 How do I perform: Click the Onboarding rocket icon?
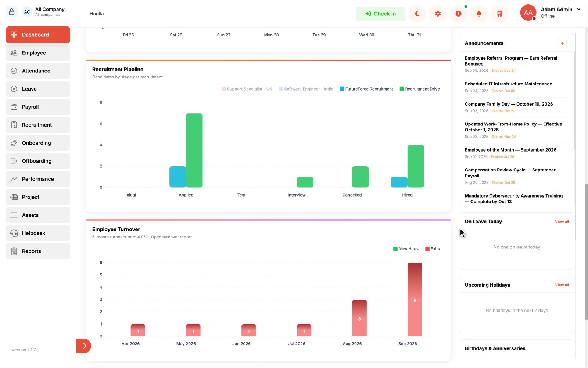14,143
